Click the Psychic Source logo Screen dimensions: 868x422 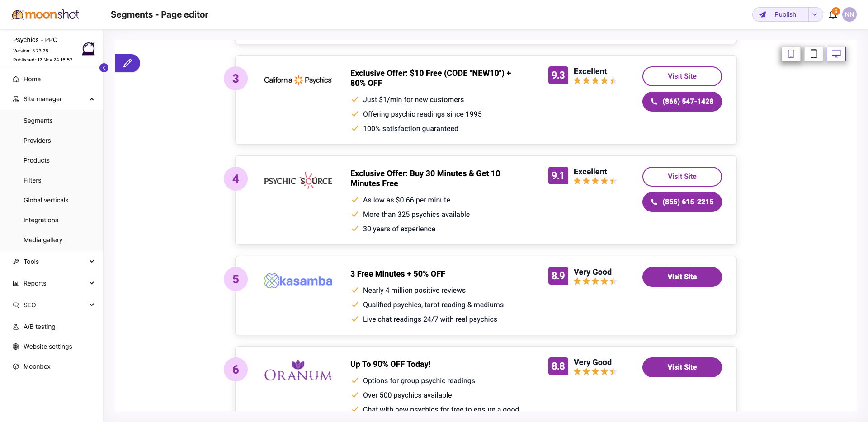pyautogui.click(x=298, y=180)
